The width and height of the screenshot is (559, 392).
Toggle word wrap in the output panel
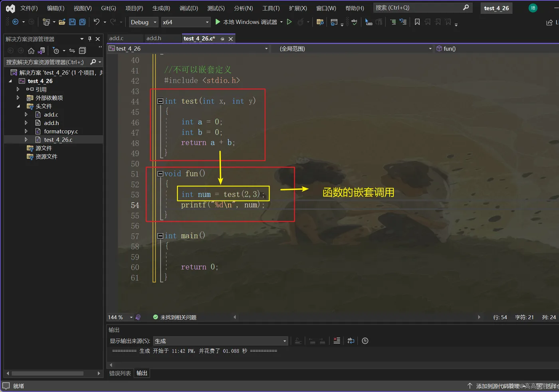[351, 341]
